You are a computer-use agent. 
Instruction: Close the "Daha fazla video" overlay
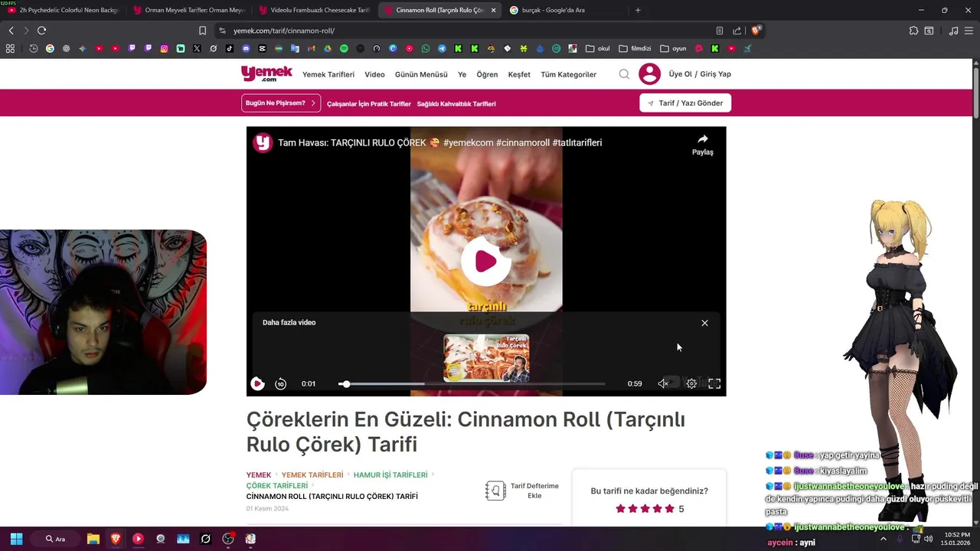click(704, 323)
